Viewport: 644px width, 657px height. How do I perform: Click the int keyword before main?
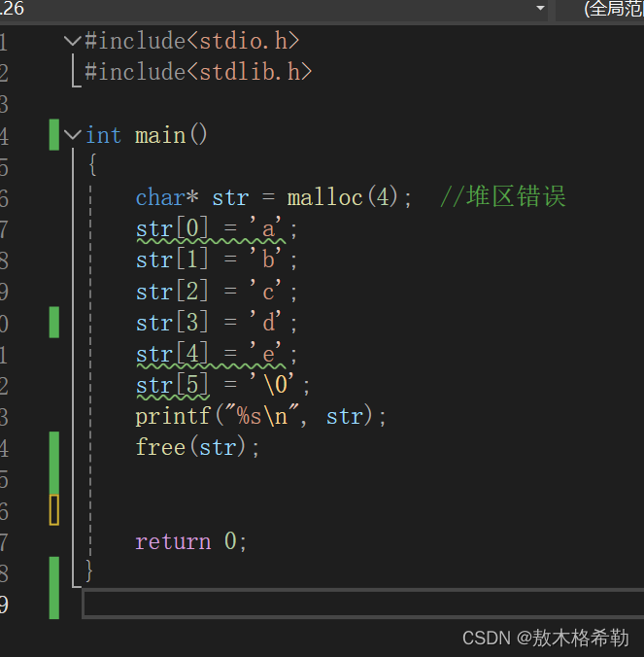tap(103, 135)
